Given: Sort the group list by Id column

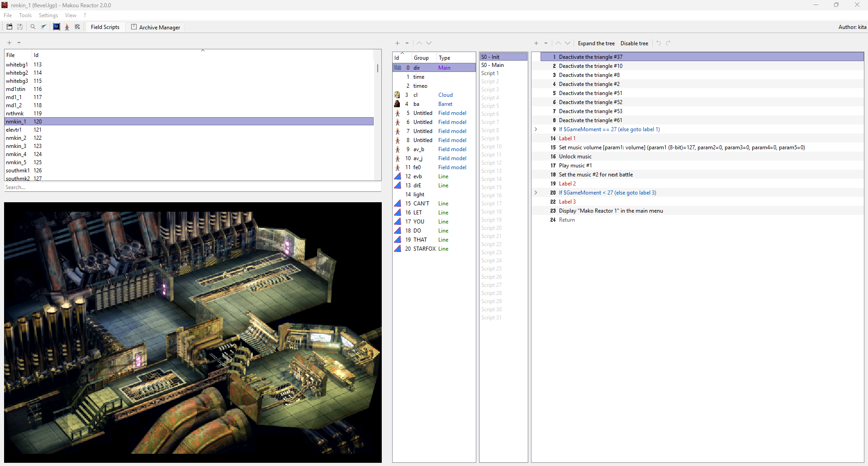Looking at the screenshot, I should [397, 58].
